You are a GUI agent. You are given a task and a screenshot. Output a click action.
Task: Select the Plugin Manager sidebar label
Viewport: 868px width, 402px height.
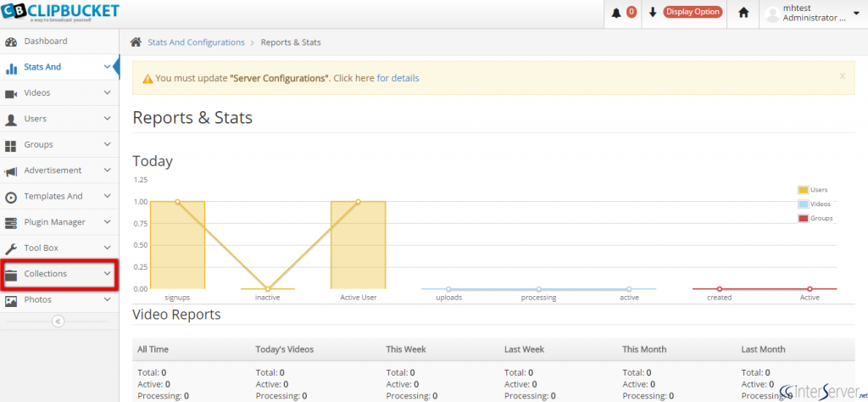coord(55,222)
